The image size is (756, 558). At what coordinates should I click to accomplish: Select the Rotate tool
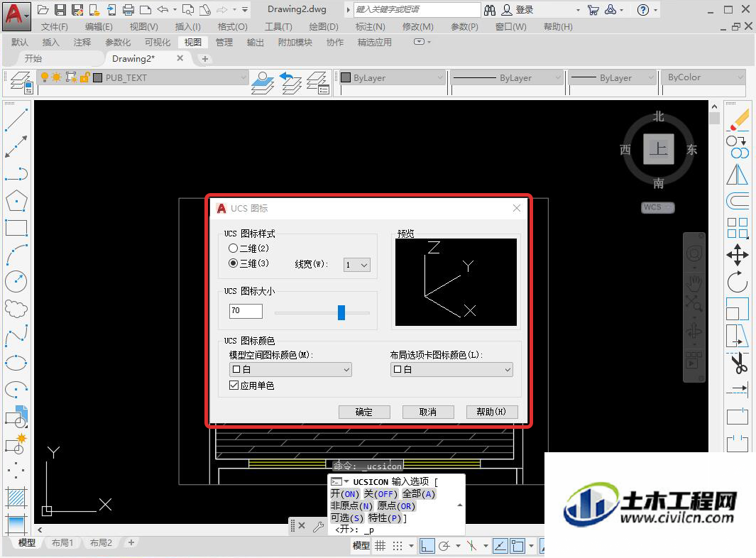pyautogui.click(x=738, y=282)
